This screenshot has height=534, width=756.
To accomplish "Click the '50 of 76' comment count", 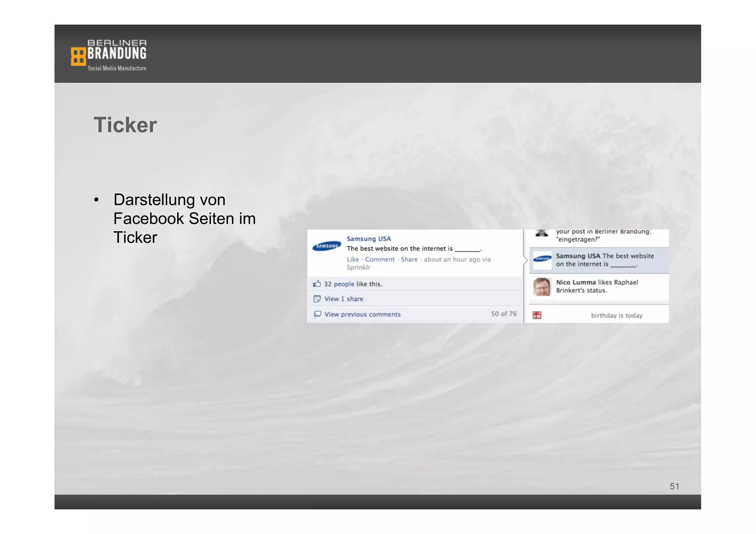I will coord(504,314).
